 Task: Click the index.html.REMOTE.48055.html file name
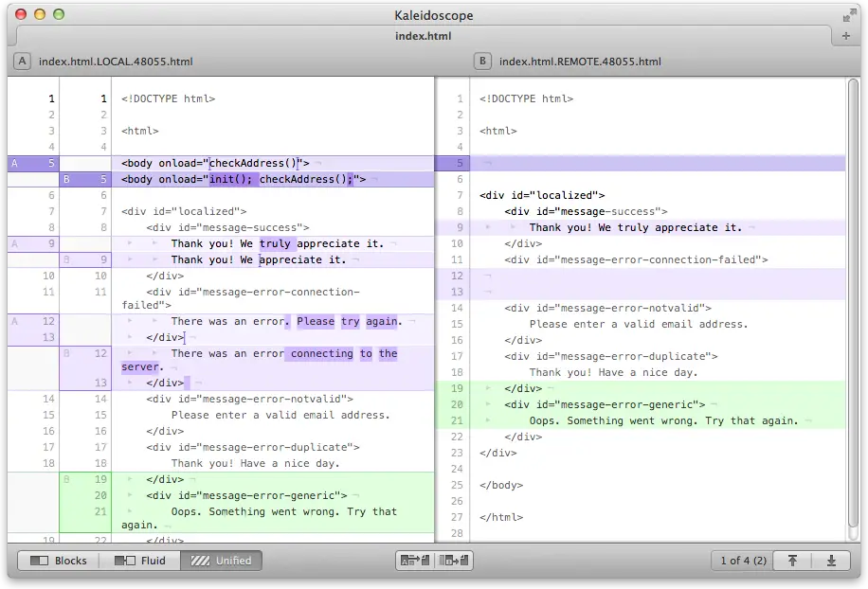tap(580, 62)
